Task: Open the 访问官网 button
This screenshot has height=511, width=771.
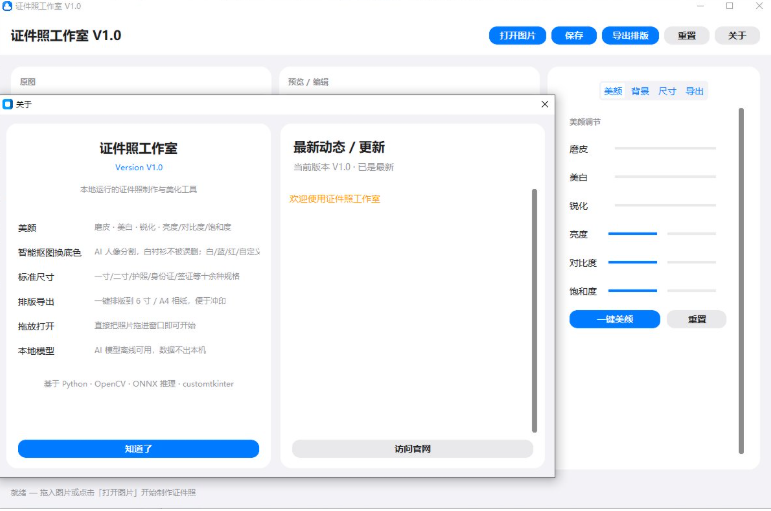Action: (412, 449)
